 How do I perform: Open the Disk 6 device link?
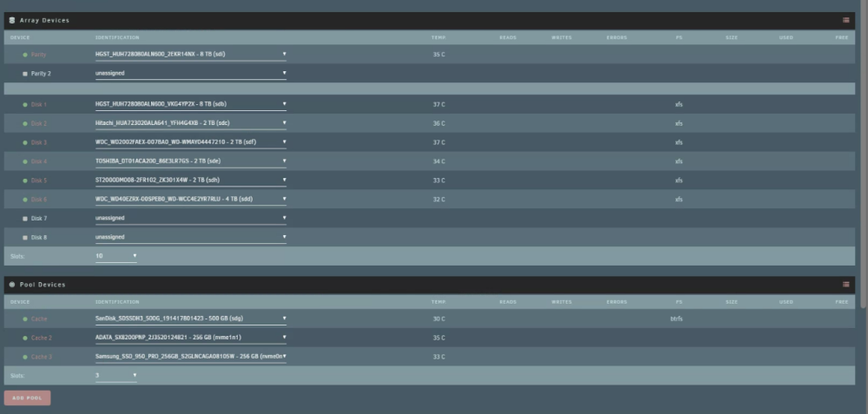[39, 200]
